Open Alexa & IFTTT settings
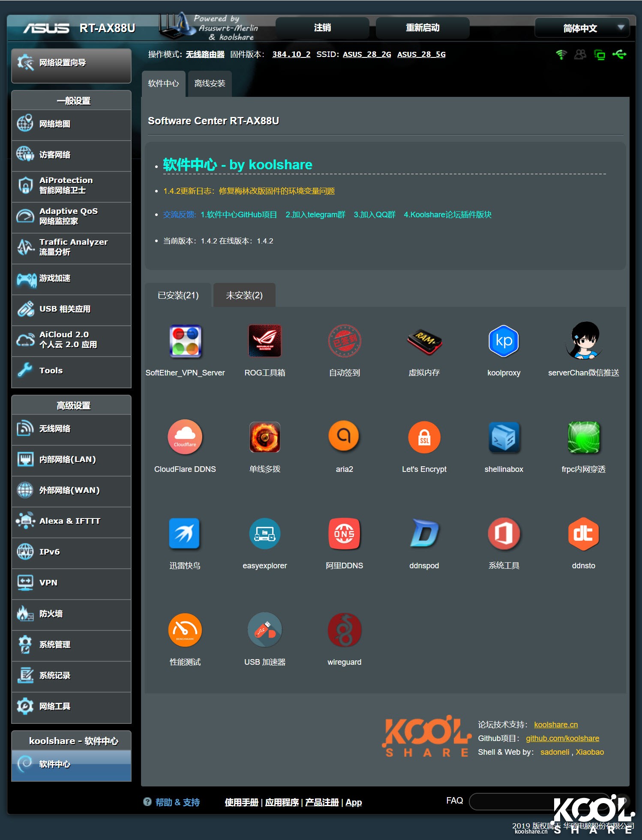Screen dimensions: 642x840 [x=72, y=522]
